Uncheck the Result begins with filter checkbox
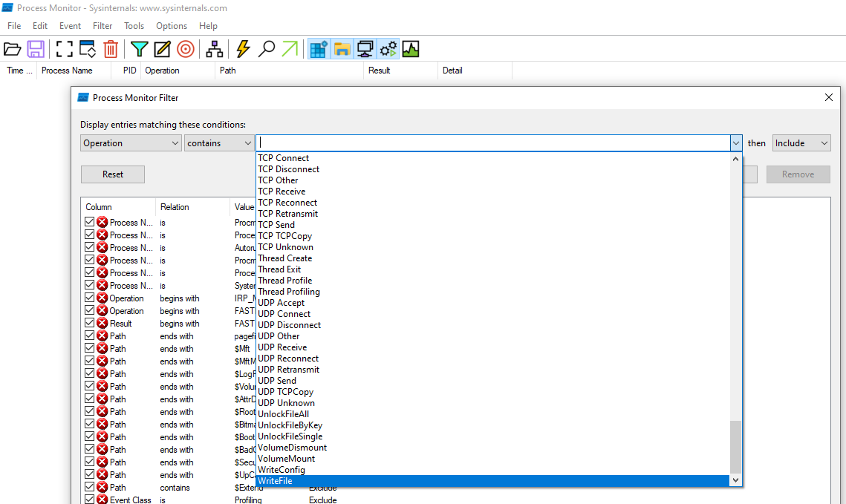 [90, 324]
